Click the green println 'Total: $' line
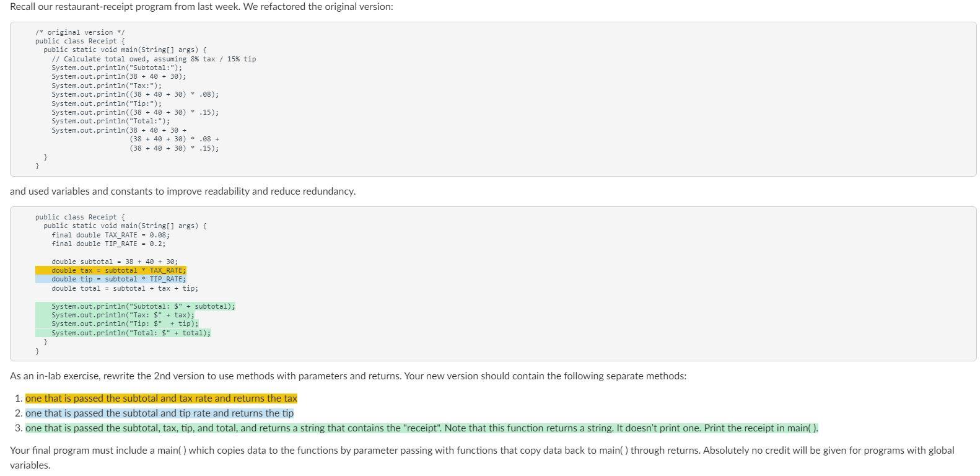Screen dimensions: 980x476 point(123,333)
